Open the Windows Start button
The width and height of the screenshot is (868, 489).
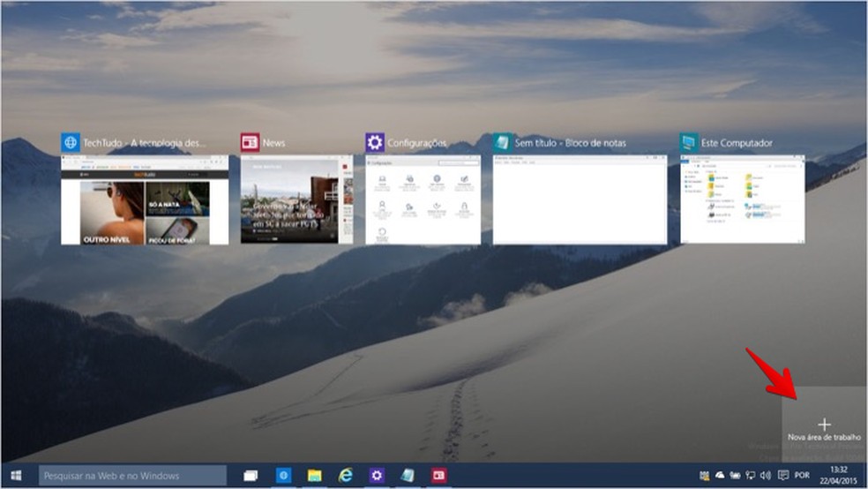point(16,475)
